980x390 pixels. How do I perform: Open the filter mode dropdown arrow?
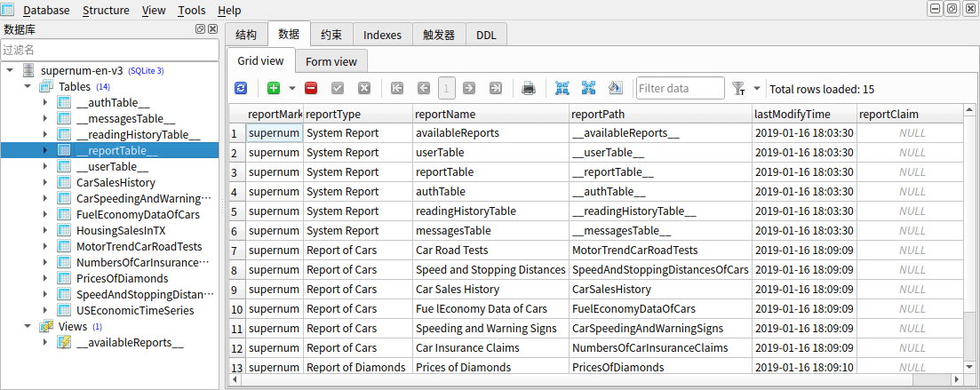click(x=757, y=89)
